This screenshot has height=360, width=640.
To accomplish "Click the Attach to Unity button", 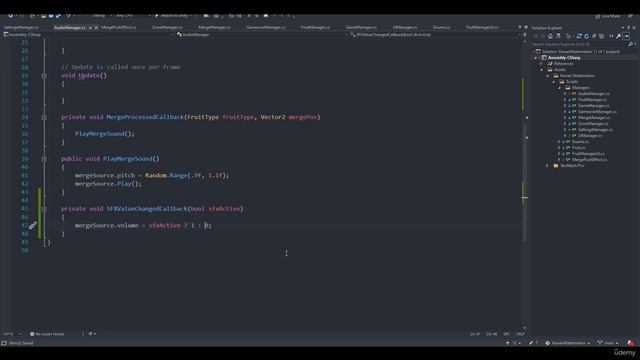I will (x=171, y=16).
